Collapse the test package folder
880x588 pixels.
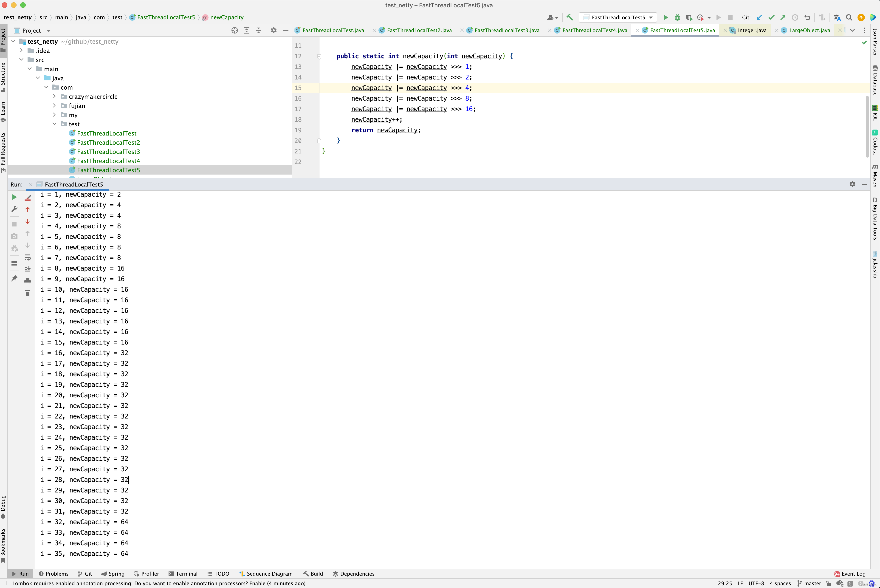click(54, 124)
